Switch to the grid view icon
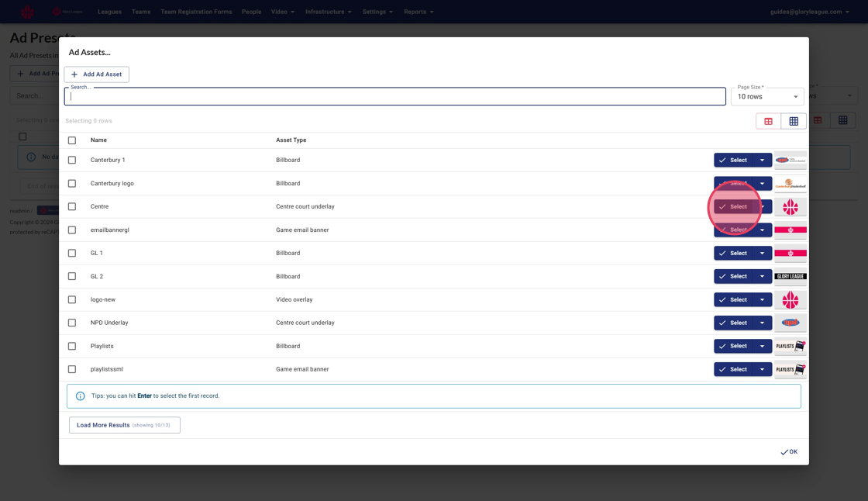This screenshot has width=868, height=501. tap(794, 121)
